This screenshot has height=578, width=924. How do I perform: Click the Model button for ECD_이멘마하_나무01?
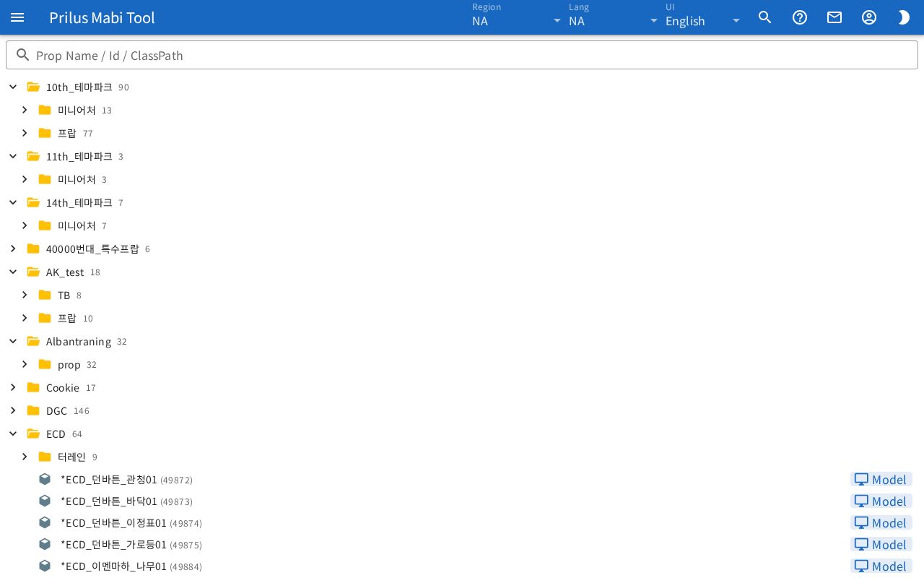(x=881, y=566)
